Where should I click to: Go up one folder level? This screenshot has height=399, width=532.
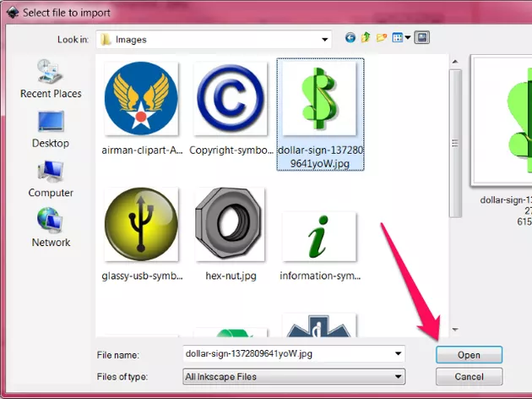coord(366,38)
